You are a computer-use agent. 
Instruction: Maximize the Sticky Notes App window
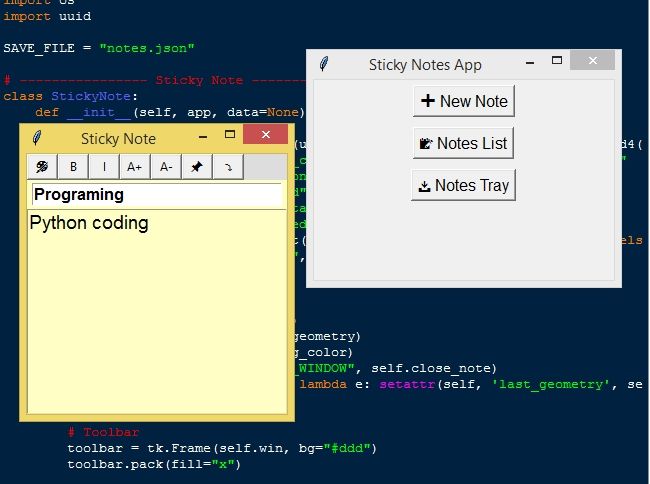tap(563, 63)
